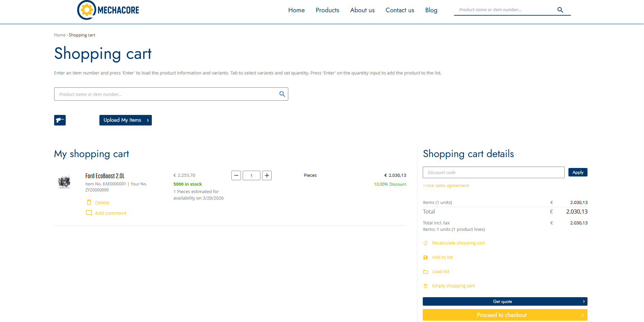Click the 'Pieces' unit label
This screenshot has height=322, width=644.
point(310,175)
